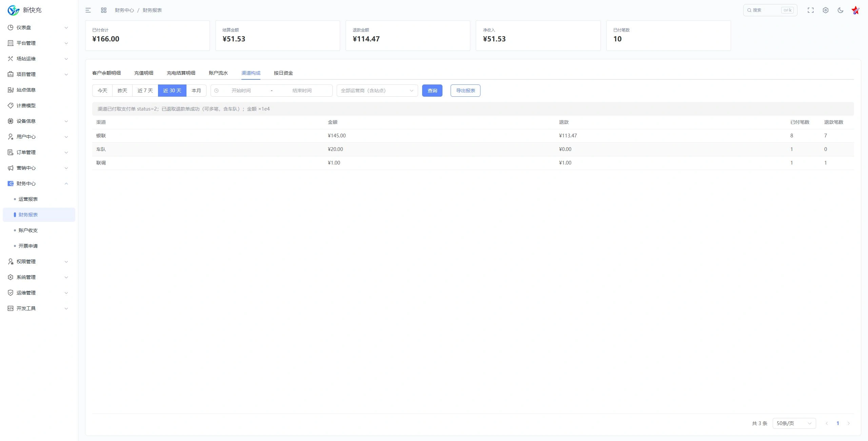Click the 计费模型 tag icon

11,106
